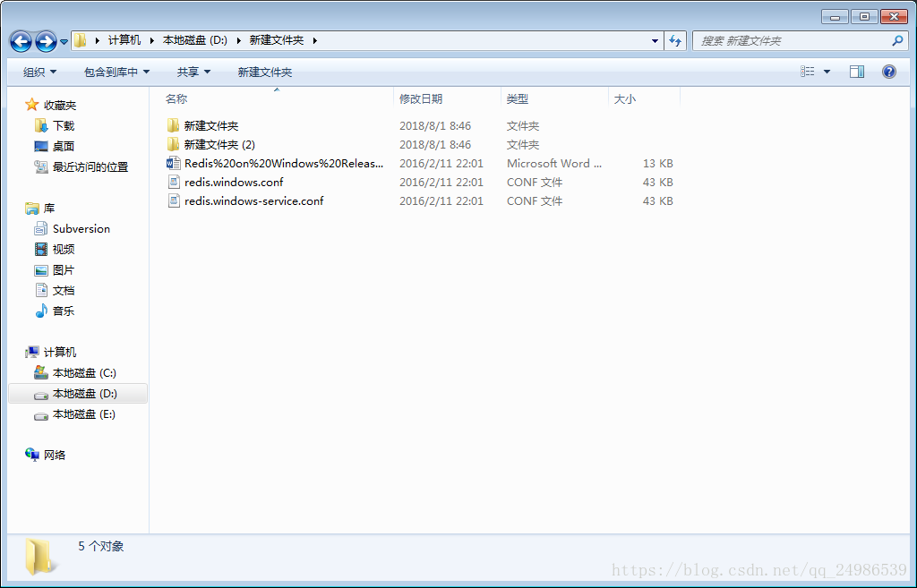Open 桌面 in favorites
The image size is (917, 588).
[64, 146]
